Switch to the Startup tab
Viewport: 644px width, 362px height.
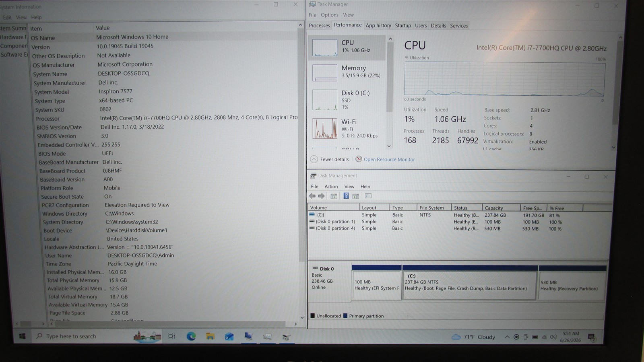tap(403, 25)
